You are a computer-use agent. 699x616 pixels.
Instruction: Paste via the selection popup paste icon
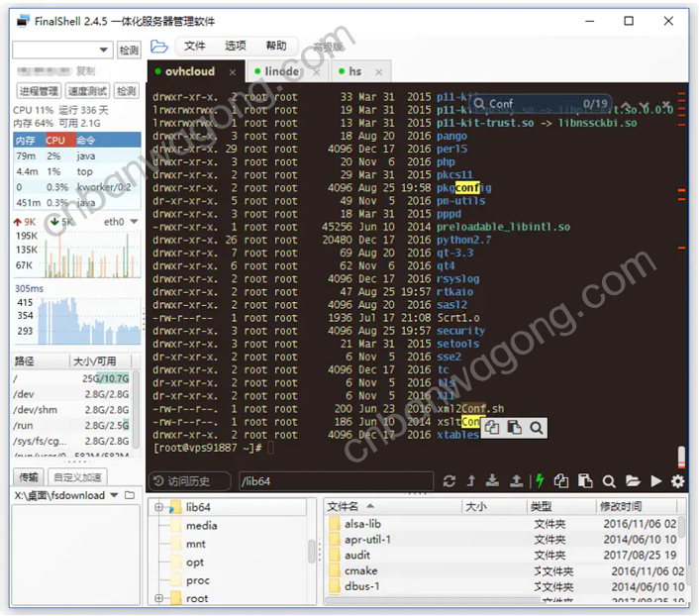[515, 428]
